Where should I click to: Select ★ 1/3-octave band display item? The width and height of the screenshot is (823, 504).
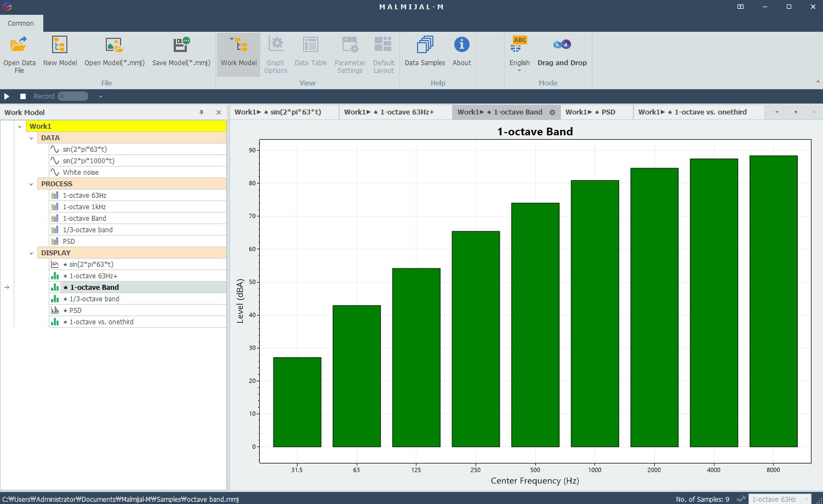tap(138, 299)
